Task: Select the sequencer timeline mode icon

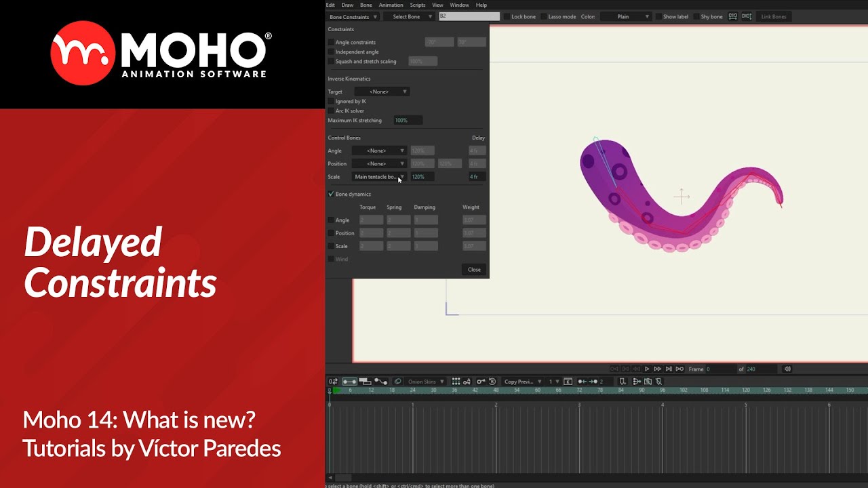Action: click(x=365, y=382)
